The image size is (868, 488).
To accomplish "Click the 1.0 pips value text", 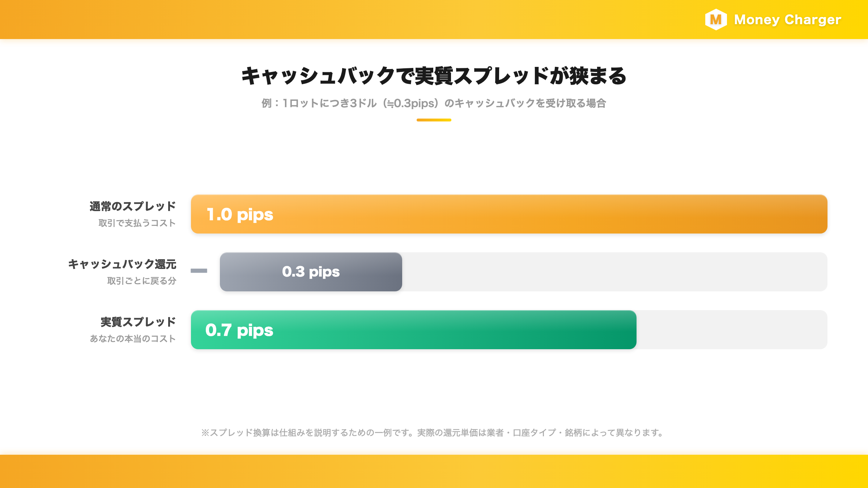I will [240, 215].
